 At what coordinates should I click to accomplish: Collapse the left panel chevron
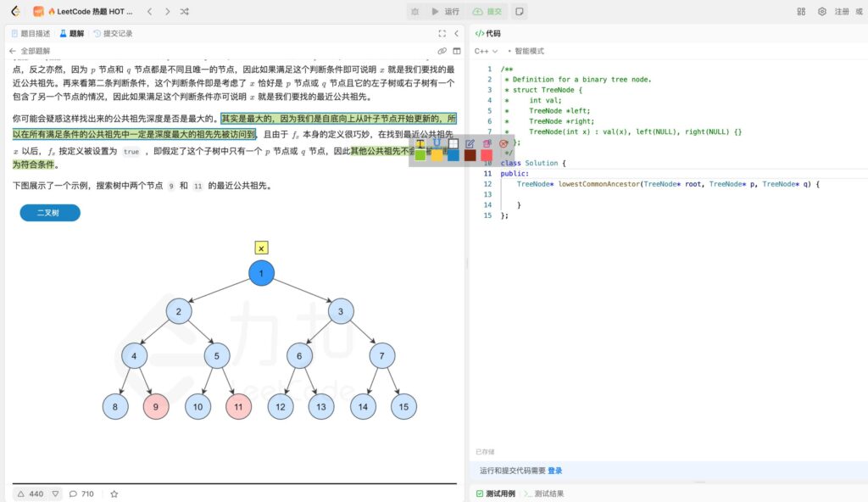[x=456, y=33]
